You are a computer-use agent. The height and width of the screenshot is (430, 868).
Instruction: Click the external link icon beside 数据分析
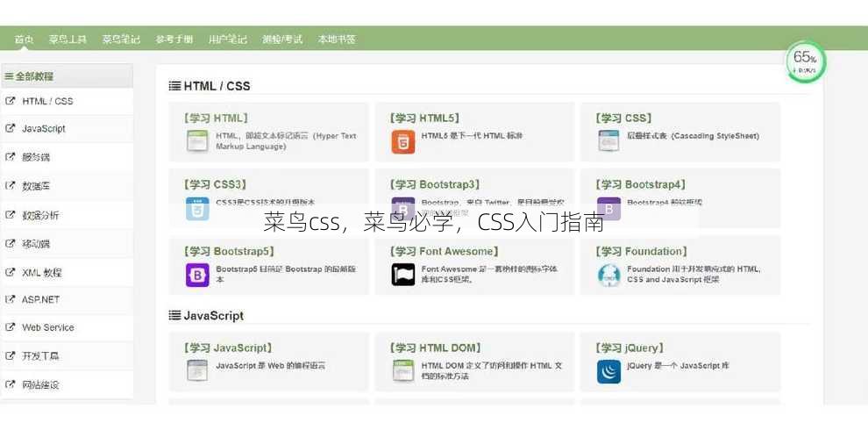[10, 214]
